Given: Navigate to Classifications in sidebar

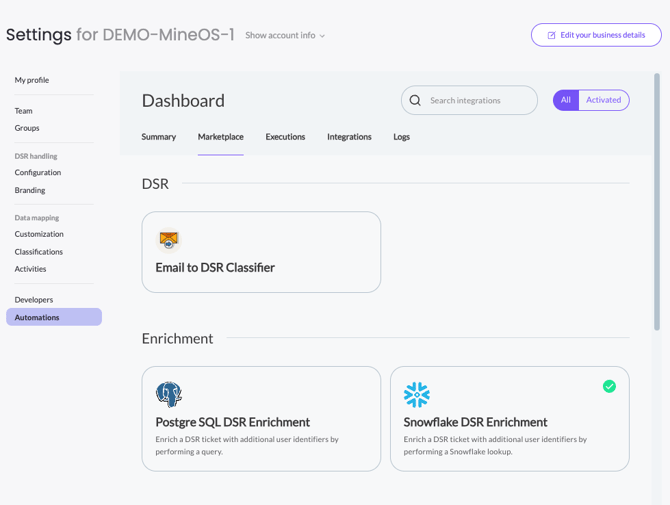Looking at the screenshot, I should tap(39, 252).
